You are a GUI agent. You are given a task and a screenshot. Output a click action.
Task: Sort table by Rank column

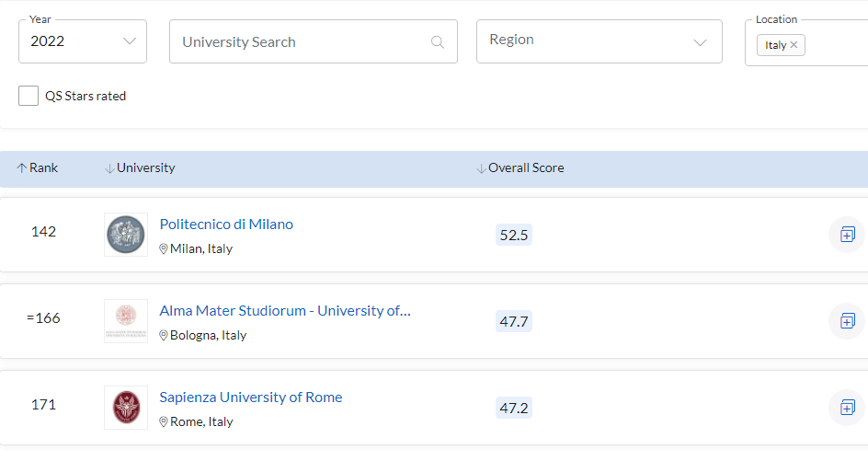pos(37,167)
